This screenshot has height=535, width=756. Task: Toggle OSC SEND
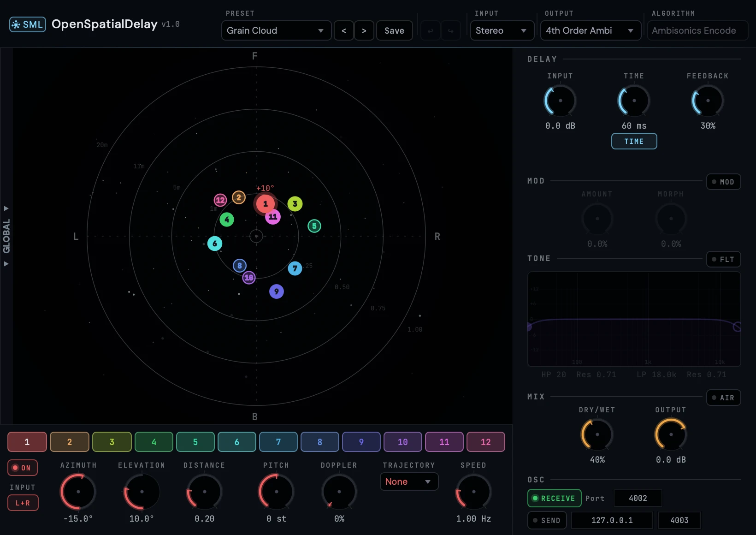[547, 520]
